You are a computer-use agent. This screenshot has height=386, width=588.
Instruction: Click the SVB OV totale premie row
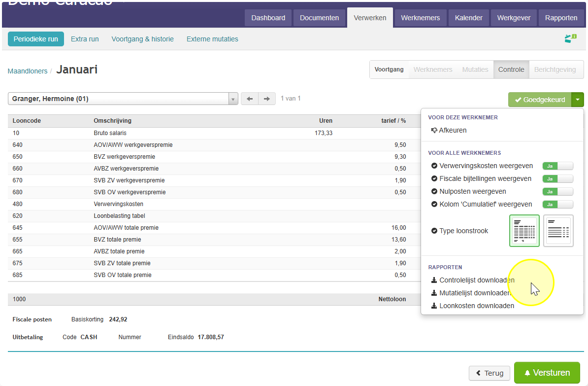pos(214,275)
